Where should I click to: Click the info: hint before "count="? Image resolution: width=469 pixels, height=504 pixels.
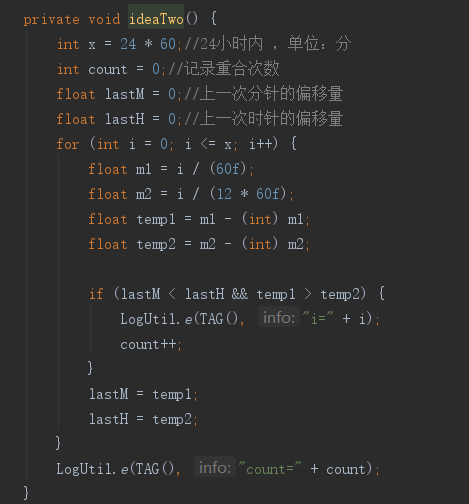tap(215, 468)
